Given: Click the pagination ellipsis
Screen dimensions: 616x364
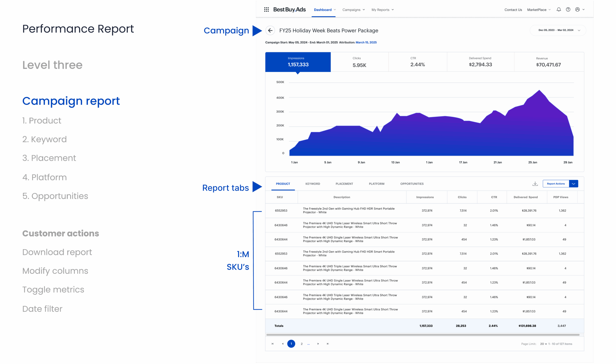Looking at the screenshot, I should pos(308,344).
